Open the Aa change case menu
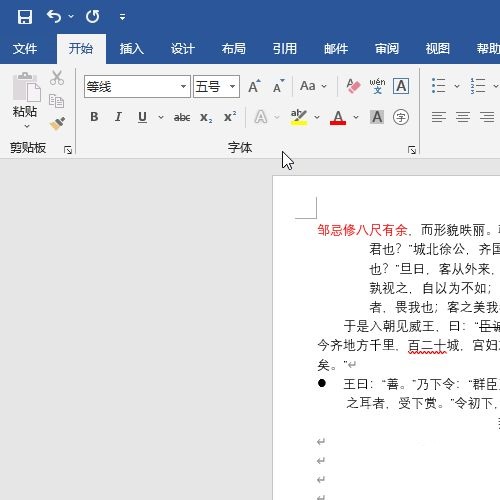The image size is (500, 500). click(x=313, y=86)
